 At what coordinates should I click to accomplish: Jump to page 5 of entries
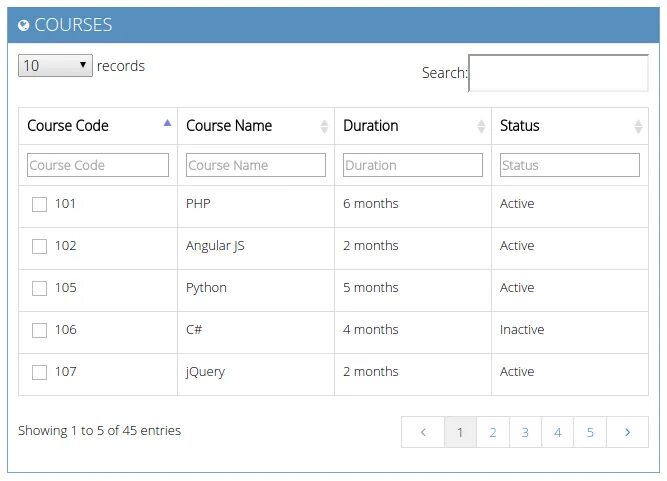pos(591,432)
